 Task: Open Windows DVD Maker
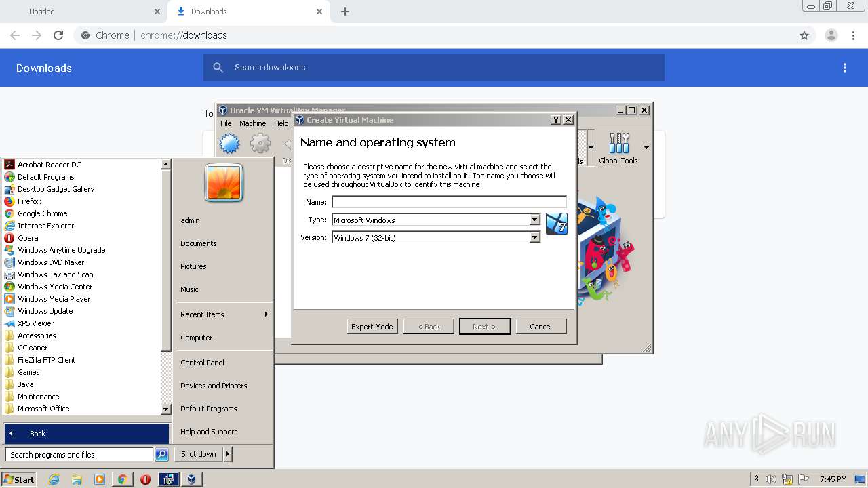coord(51,262)
